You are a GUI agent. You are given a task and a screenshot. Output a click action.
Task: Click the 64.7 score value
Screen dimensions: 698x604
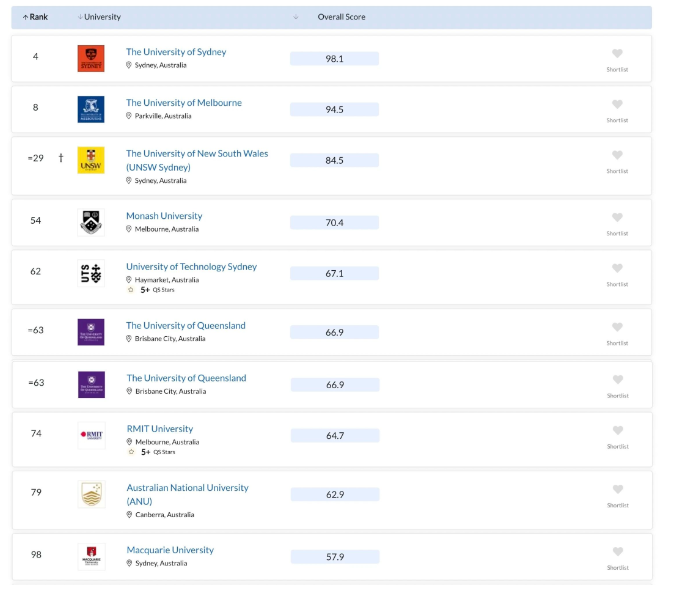(335, 435)
